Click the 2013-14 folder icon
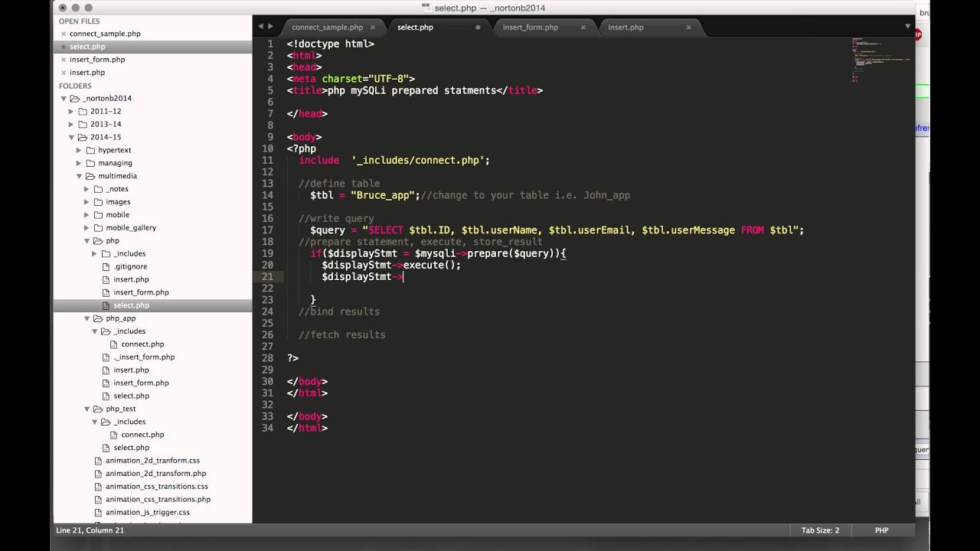 (x=82, y=125)
